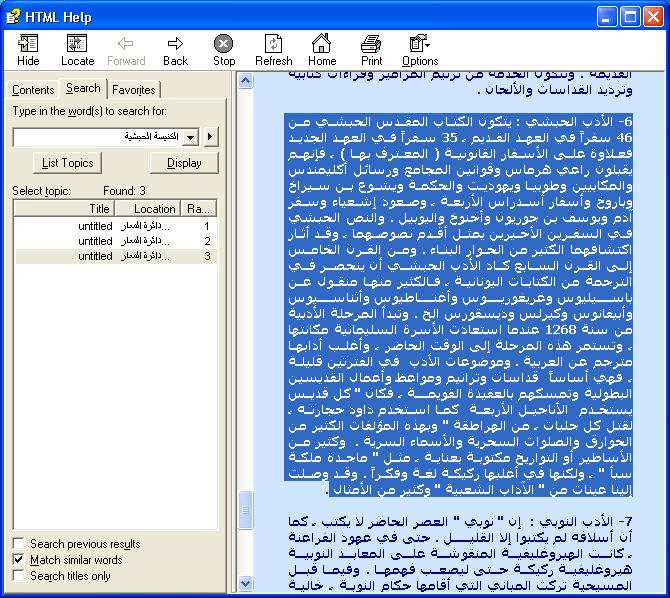The image size is (670, 598).
Task: Click the HTML Help title bar icon
Action: pyautogui.click(x=13, y=17)
